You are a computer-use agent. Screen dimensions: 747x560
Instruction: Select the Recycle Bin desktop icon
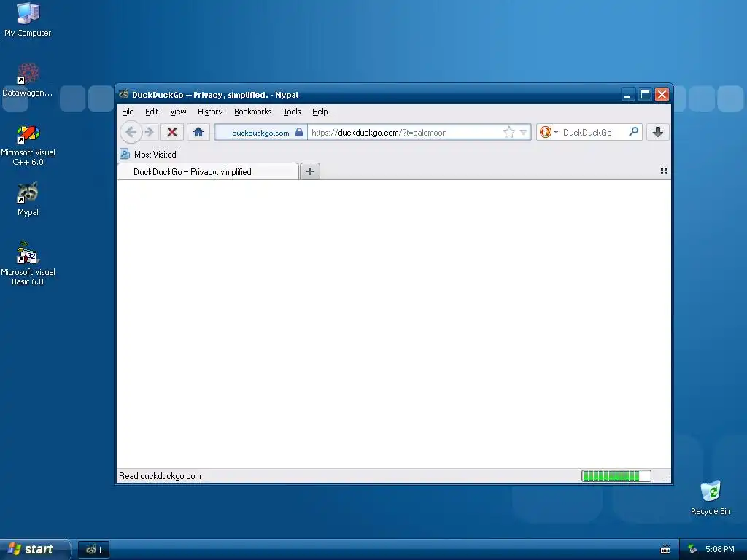711,498
